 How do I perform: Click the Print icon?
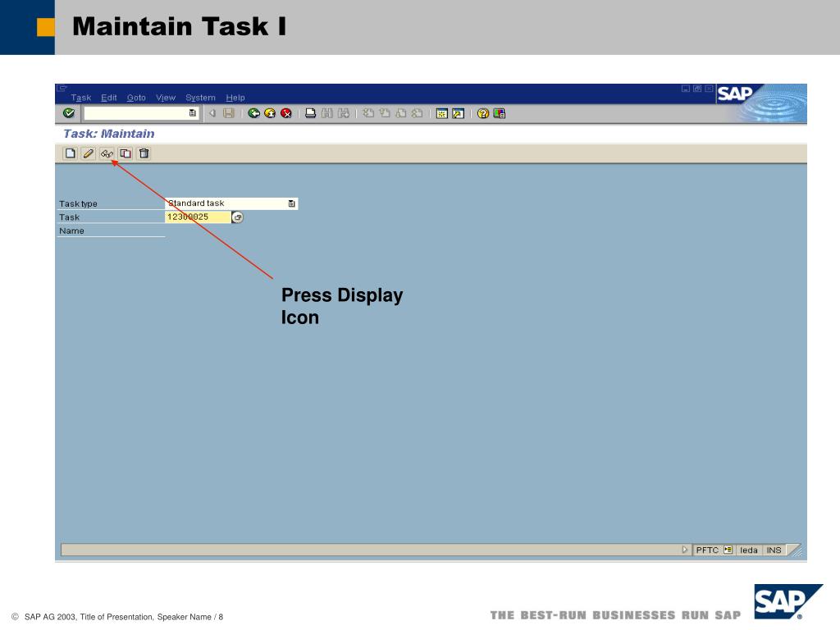click(310, 113)
